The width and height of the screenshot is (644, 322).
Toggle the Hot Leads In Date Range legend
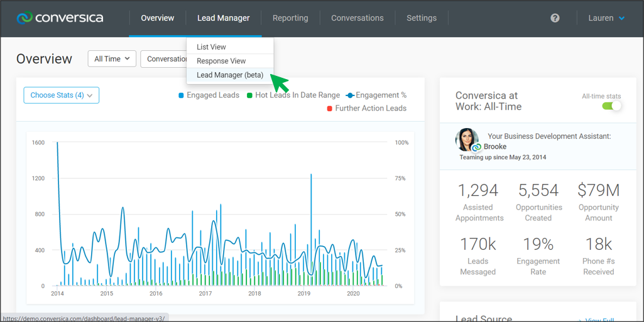coord(293,95)
